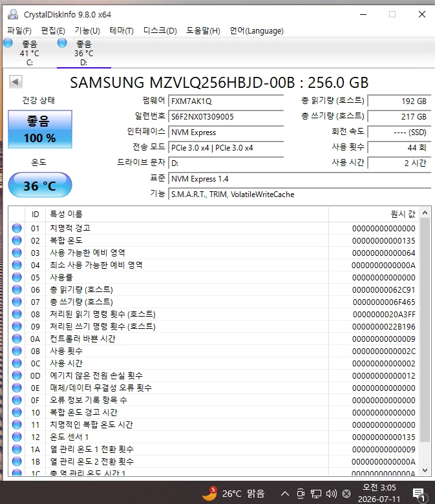Screen dimensions: 435x504
Task: Open the 언어(Language) menu
Action: coord(257,31)
